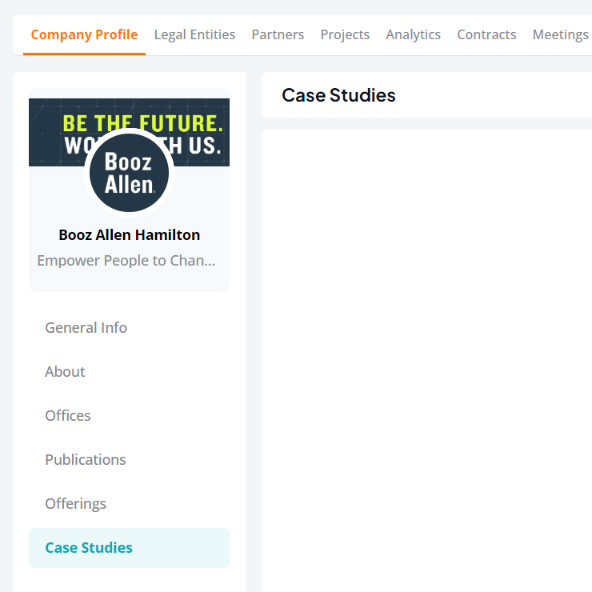This screenshot has height=592, width=592.
Task: Click the empty case studies content panel
Action: click(427, 361)
